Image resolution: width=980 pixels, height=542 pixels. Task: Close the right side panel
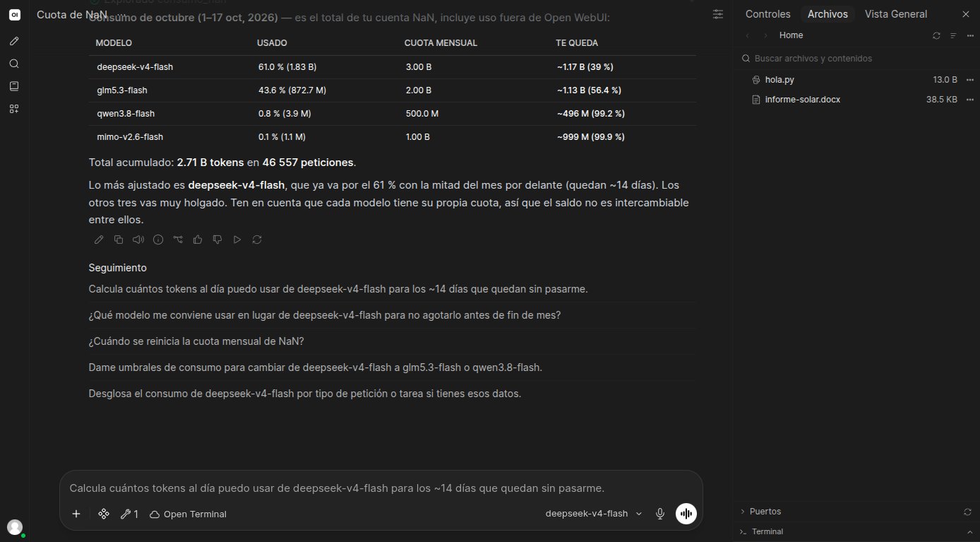(966, 14)
